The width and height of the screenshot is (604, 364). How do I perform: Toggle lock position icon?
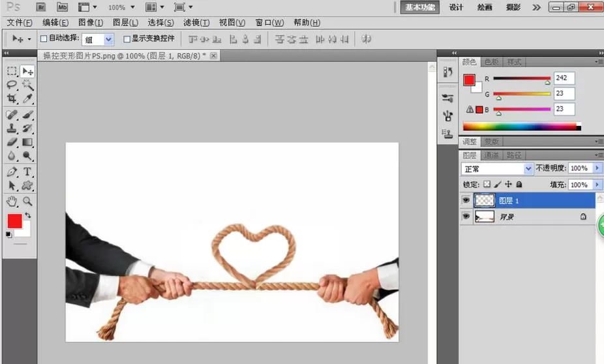click(x=508, y=184)
